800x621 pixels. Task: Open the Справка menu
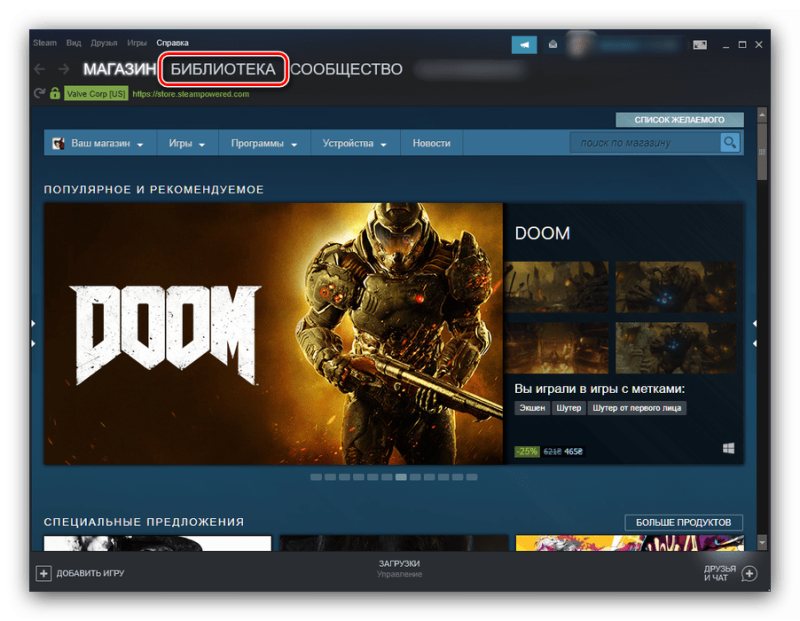point(172,43)
